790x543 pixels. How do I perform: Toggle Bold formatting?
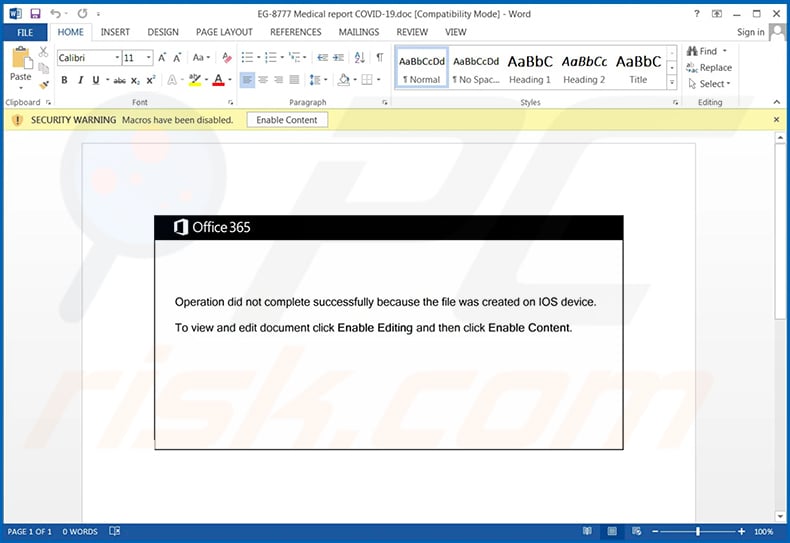[64, 80]
